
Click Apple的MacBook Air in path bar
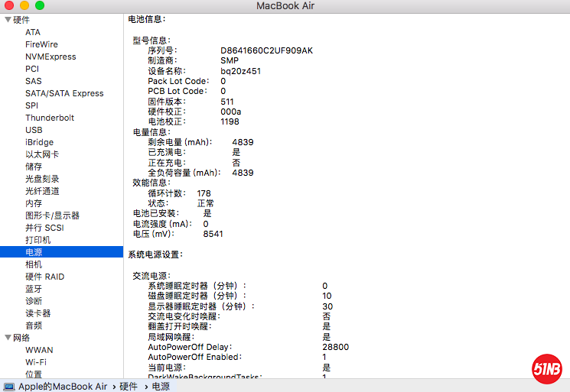(63, 387)
